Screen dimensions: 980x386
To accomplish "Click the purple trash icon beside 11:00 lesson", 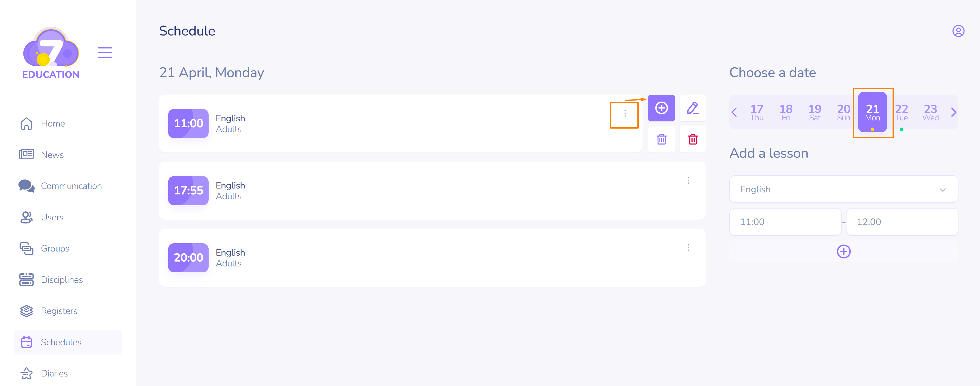I will [661, 139].
